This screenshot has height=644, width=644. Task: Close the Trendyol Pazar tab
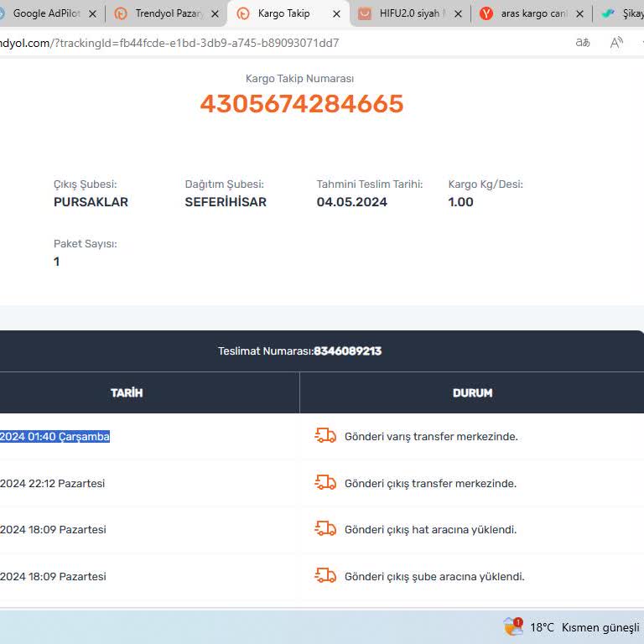215,14
